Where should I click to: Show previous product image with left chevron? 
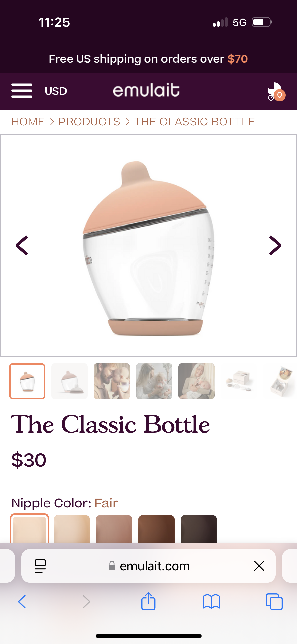22,245
